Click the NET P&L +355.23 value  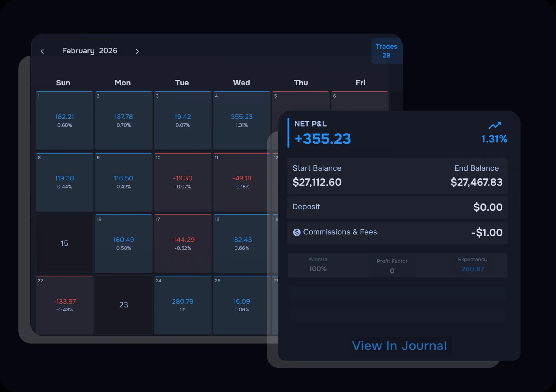[323, 139]
